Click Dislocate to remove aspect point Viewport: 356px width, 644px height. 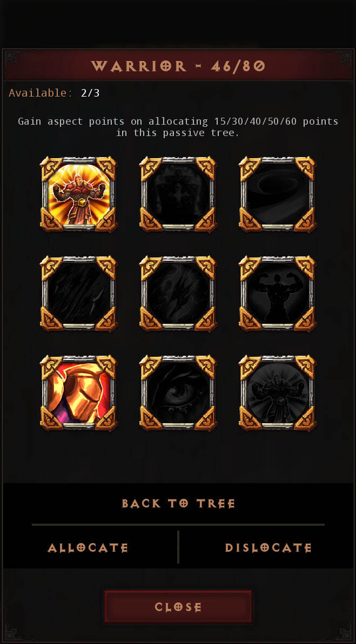click(x=268, y=548)
